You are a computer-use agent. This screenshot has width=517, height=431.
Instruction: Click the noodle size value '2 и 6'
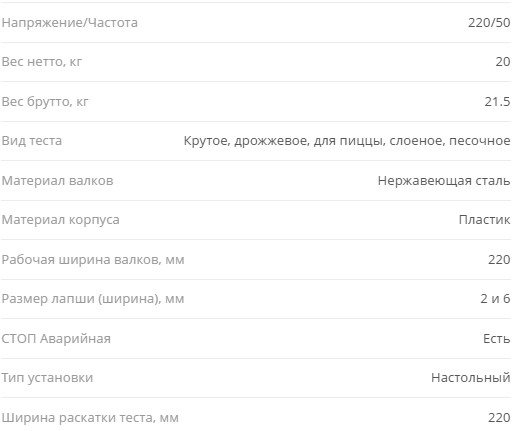coord(495,299)
